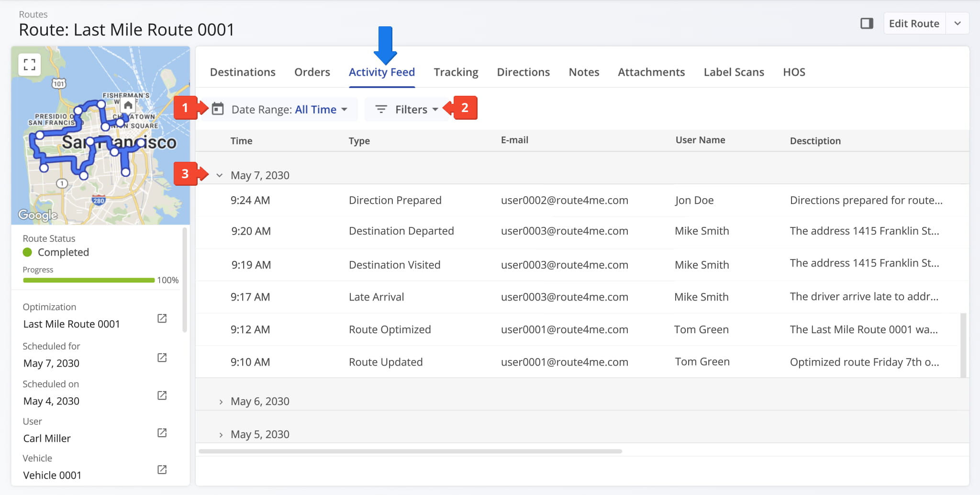
Task: Expand the May 6, 2030 group
Action: click(221, 402)
